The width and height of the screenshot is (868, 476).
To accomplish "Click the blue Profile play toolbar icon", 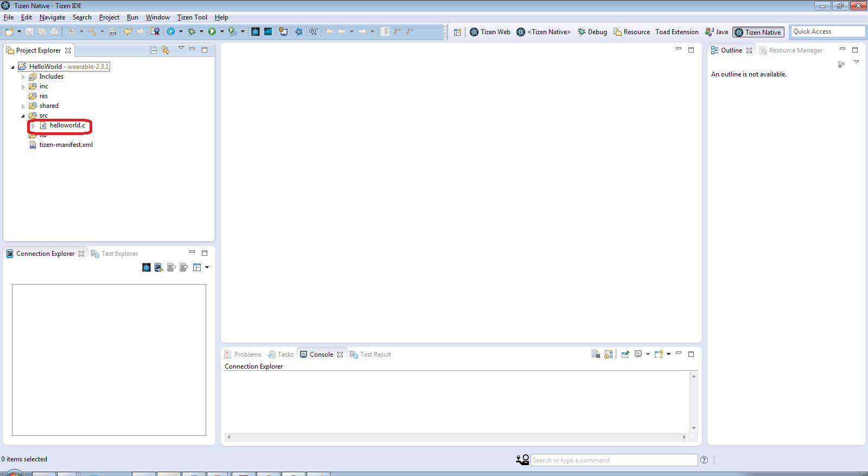I will tap(171, 31).
